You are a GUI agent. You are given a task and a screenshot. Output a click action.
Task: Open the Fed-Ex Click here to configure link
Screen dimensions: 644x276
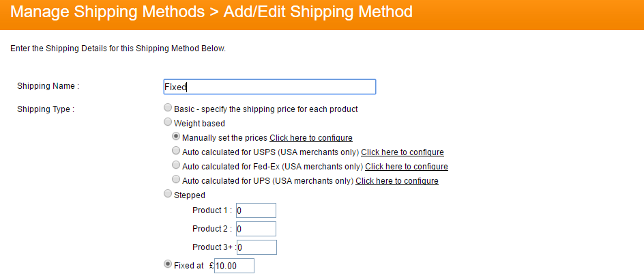(406, 166)
